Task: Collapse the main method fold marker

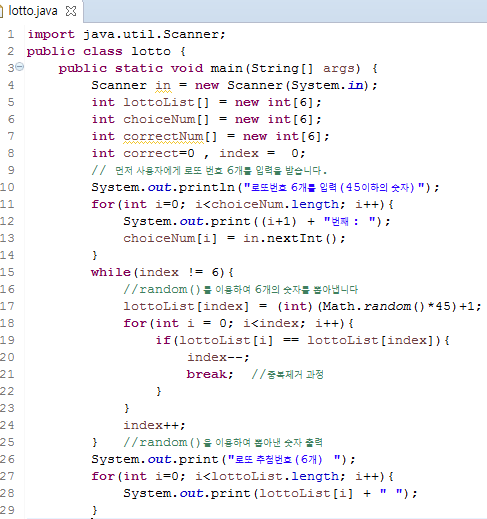Action: [x=20, y=67]
